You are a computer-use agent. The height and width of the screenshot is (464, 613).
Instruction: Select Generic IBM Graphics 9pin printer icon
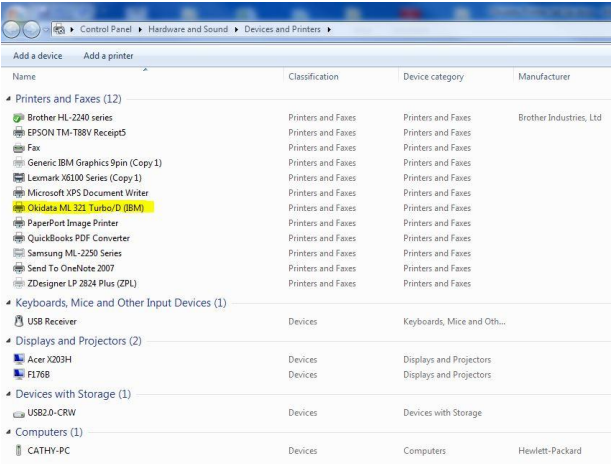tap(19, 163)
